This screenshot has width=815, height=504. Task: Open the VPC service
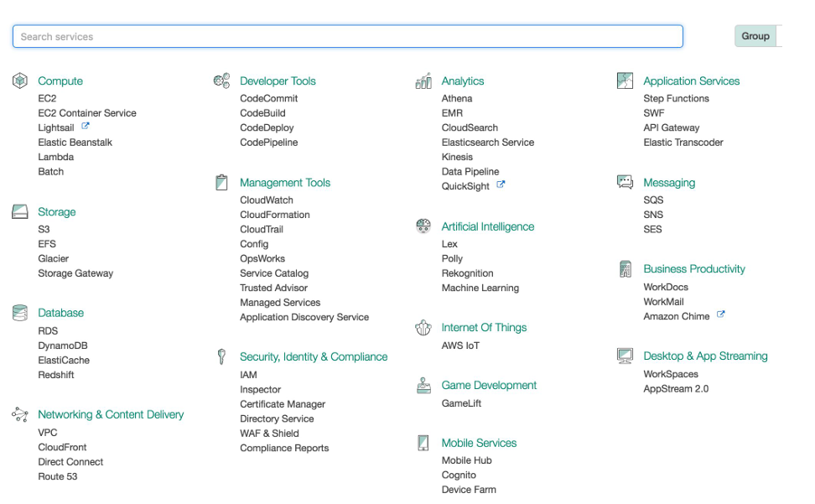coord(47,432)
